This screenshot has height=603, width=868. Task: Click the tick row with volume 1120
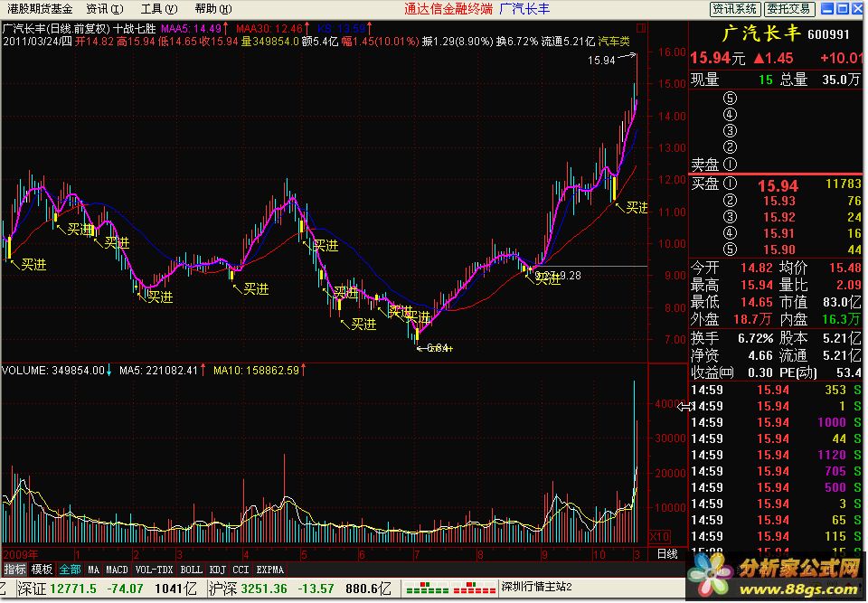(x=777, y=455)
